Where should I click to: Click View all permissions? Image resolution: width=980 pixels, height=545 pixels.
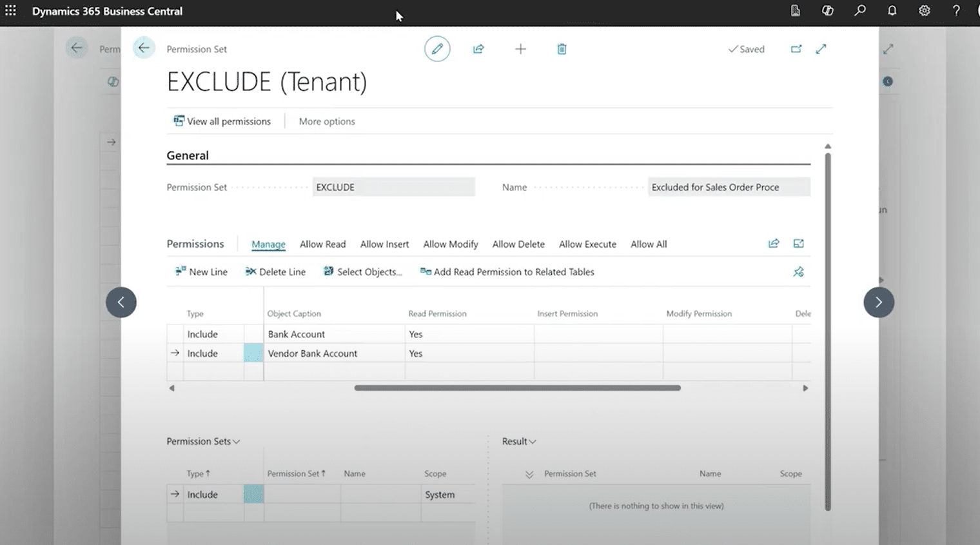222,121
